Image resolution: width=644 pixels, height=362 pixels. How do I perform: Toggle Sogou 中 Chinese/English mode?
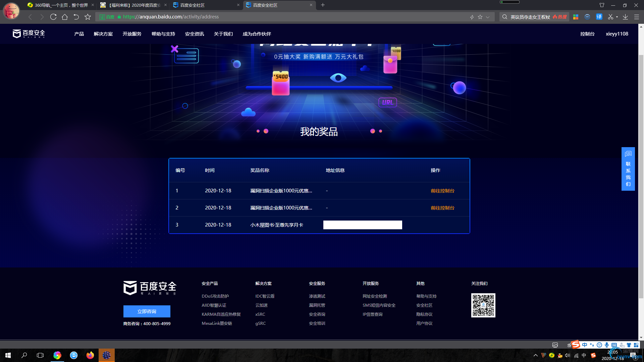tap(585, 345)
